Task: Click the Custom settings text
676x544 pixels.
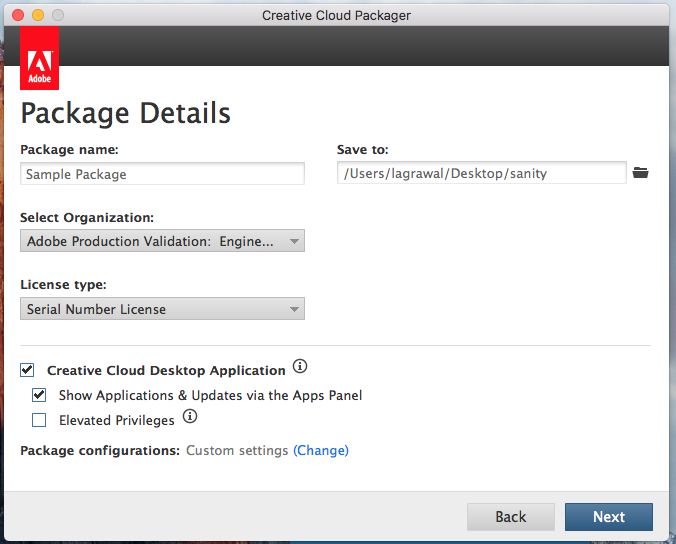Action: point(237,451)
